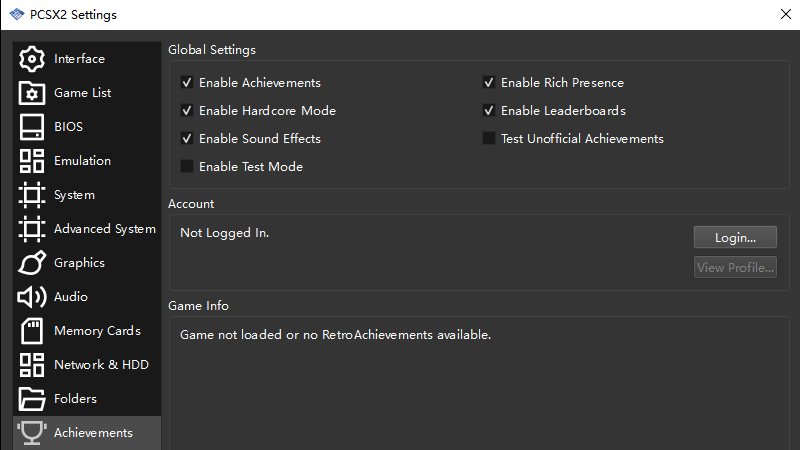Click the Graphics paintbrush icon
800x450 pixels.
tap(32, 263)
